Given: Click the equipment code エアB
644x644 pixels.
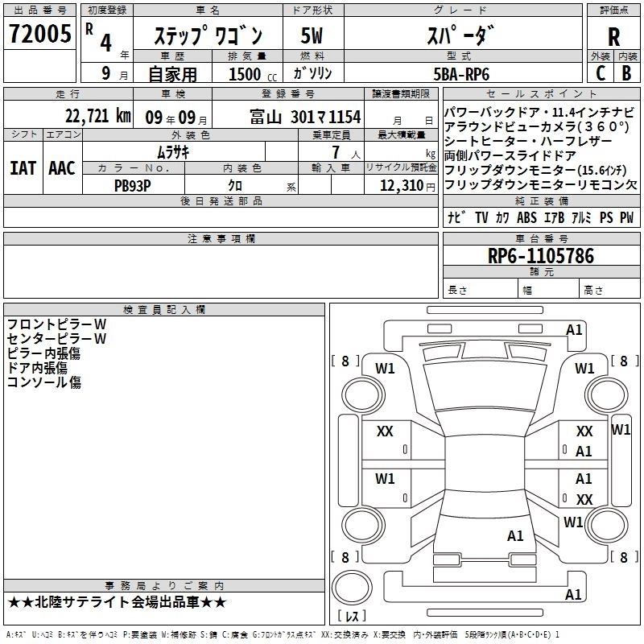Looking at the screenshot, I should pos(554,217).
